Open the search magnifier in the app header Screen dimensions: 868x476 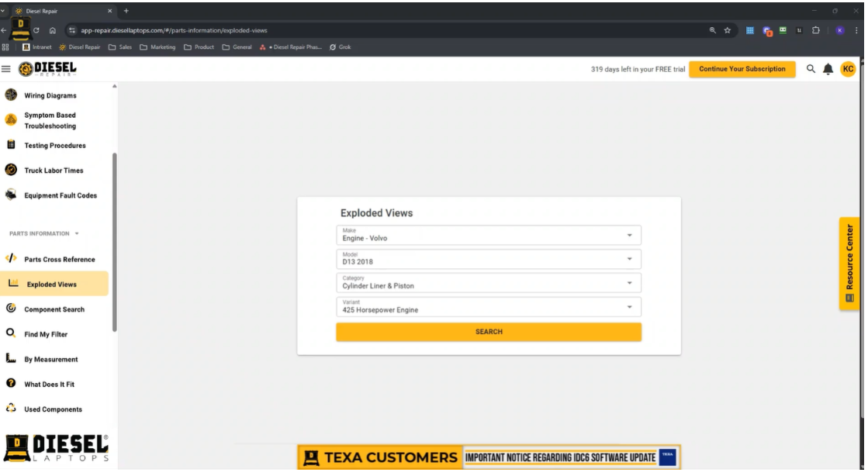[x=811, y=69]
